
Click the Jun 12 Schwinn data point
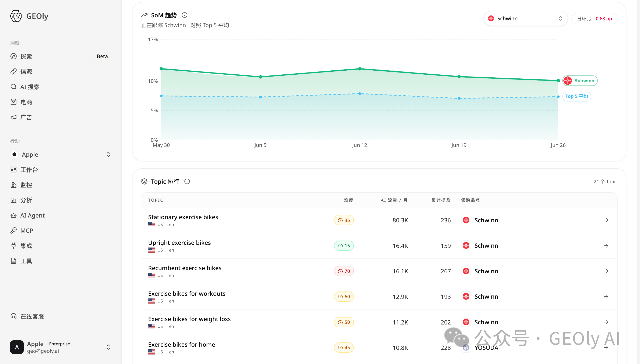click(360, 69)
